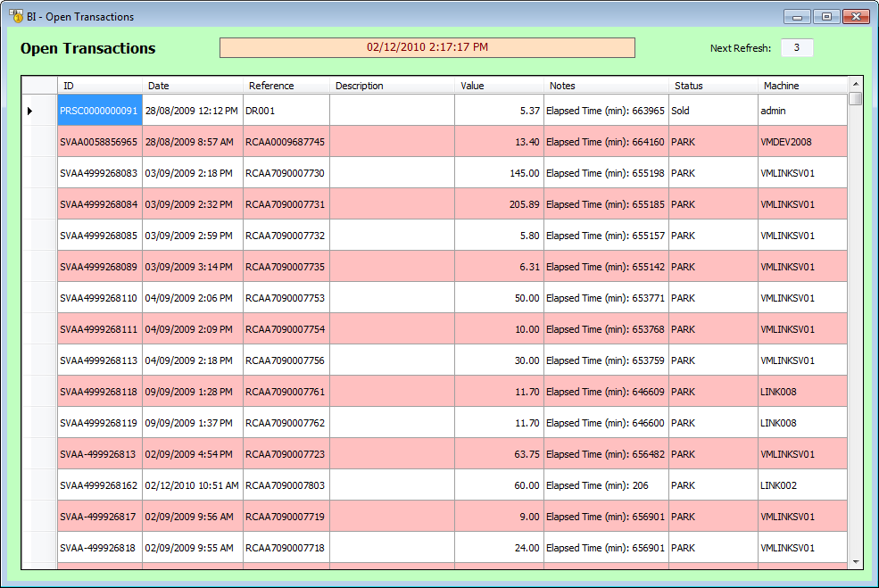Select ID cell SVAA-499926813

(x=100, y=454)
